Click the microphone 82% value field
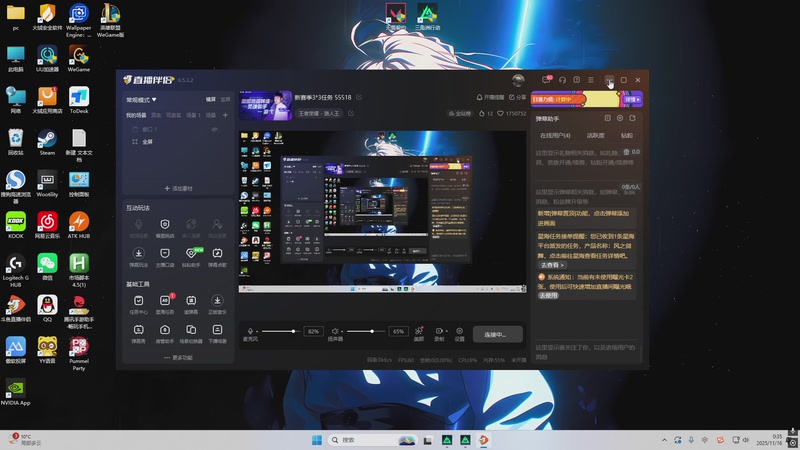800x450 pixels. 313,332
